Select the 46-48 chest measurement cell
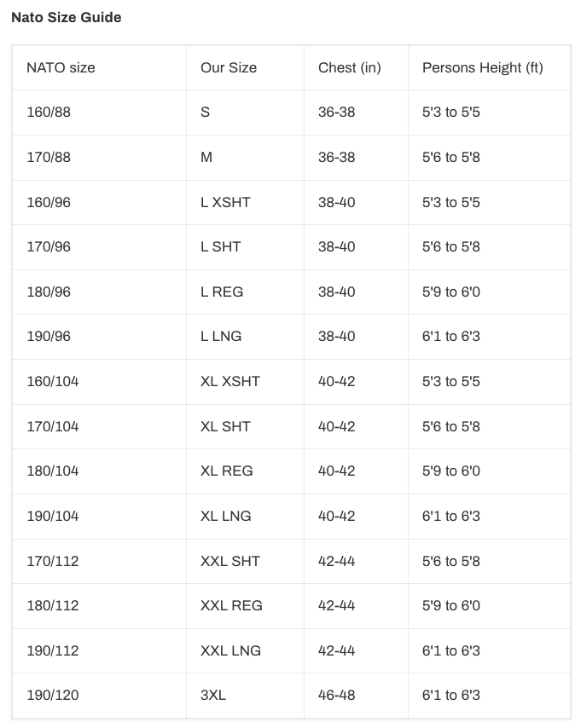581x728 pixels. [x=336, y=696]
